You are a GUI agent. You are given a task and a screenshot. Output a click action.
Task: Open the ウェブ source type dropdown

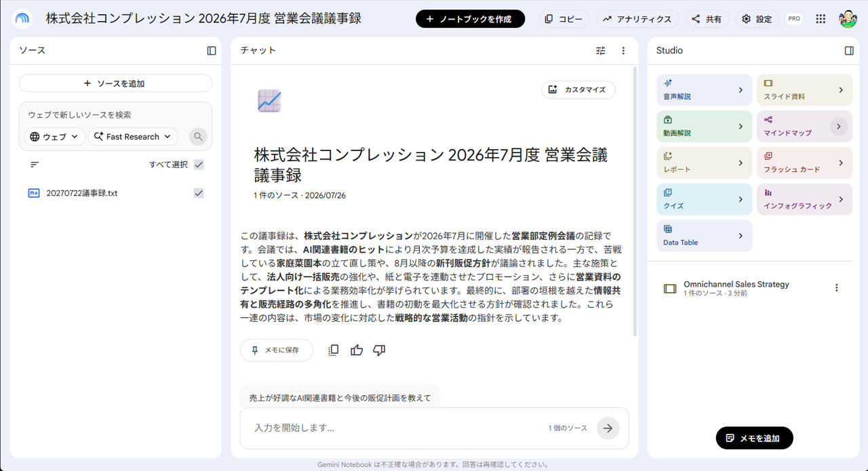tap(54, 137)
